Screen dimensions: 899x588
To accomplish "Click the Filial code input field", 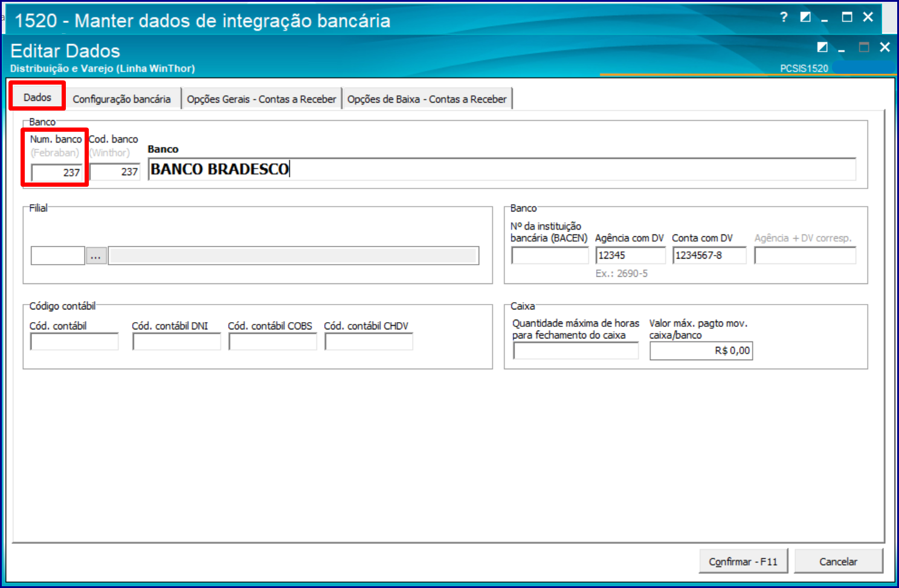I will (x=58, y=256).
